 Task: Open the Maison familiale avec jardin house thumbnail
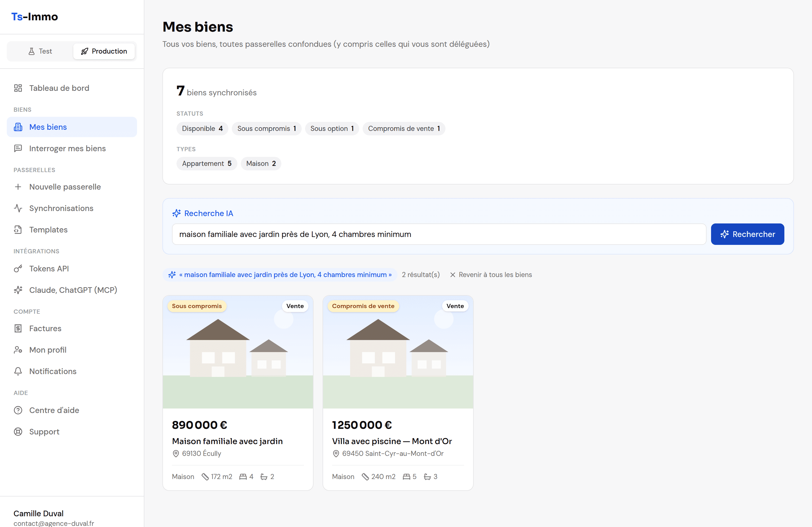coord(238,352)
